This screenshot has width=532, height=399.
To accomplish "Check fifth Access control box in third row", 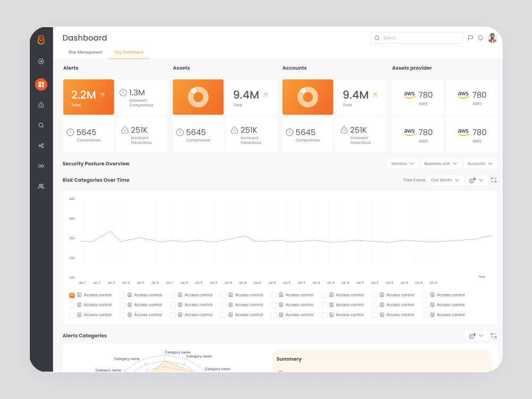I will (x=274, y=315).
